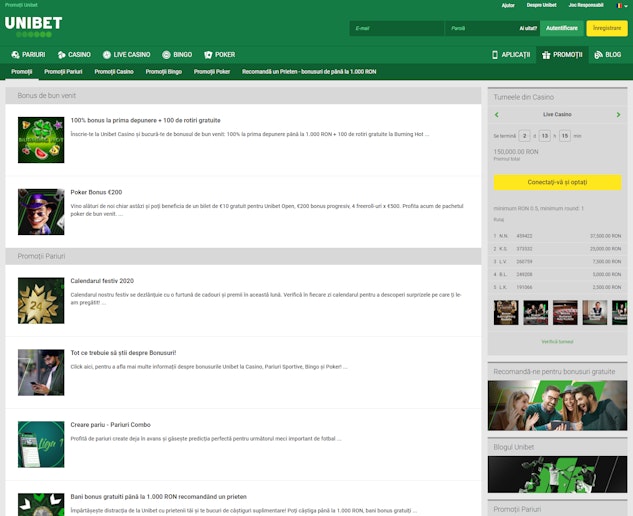Screen dimensions: 633x516
Task: Open the Pariuri section icon
Action: tap(15, 55)
